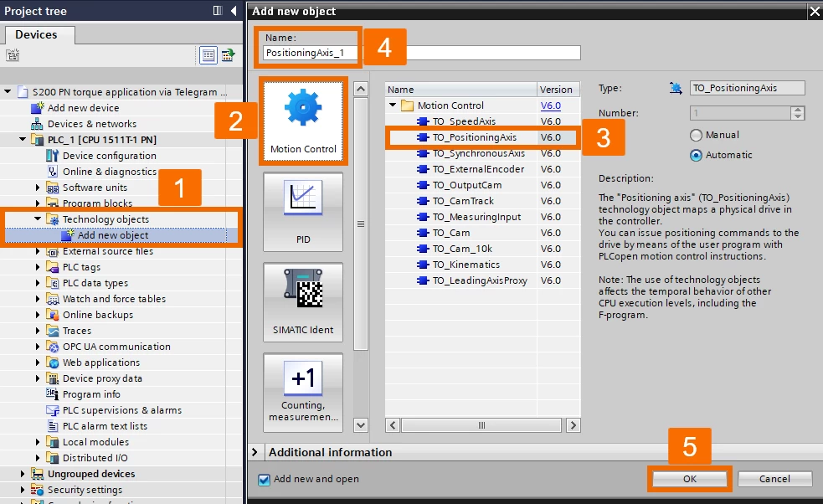Select TO_CamTrack in the object list

point(482,201)
